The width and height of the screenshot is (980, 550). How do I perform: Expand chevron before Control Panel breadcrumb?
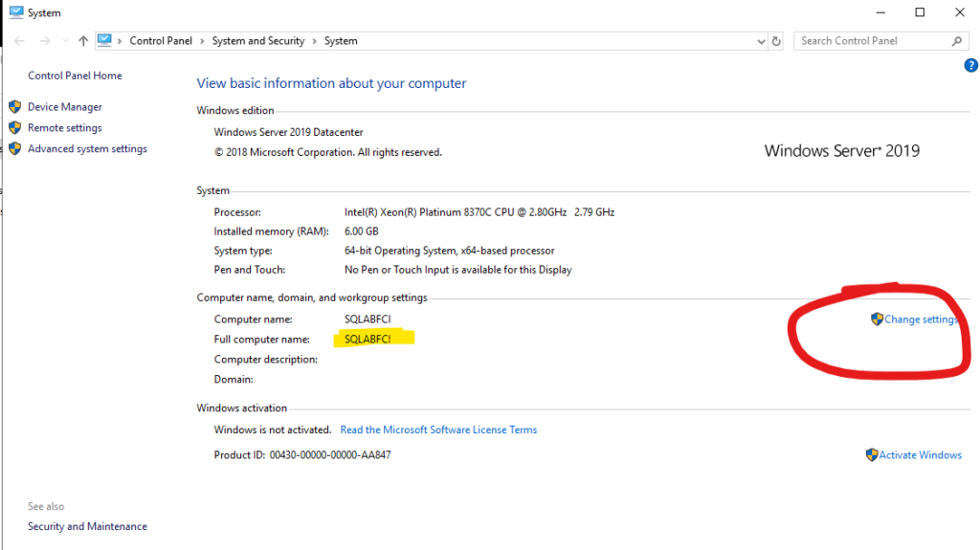(120, 41)
